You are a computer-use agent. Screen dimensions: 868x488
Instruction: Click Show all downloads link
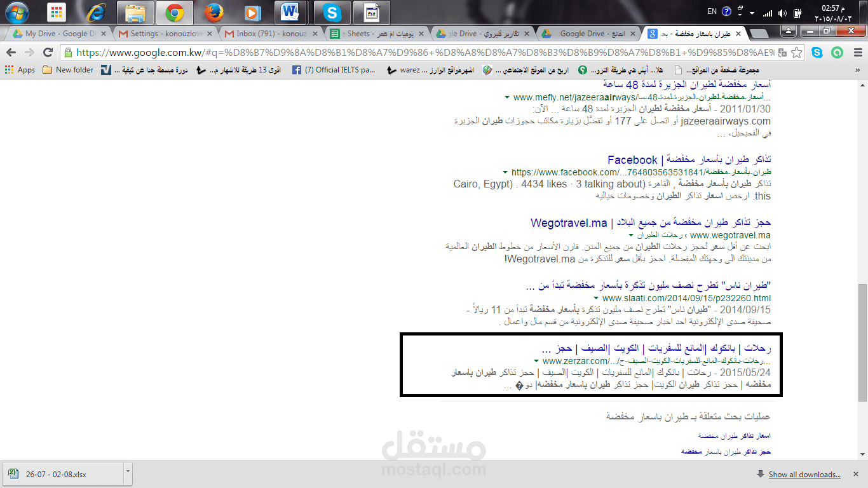804,475
